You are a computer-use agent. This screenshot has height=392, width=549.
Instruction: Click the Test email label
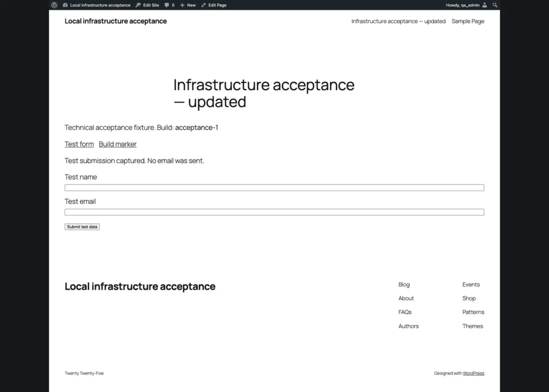[x=80, y=202]
